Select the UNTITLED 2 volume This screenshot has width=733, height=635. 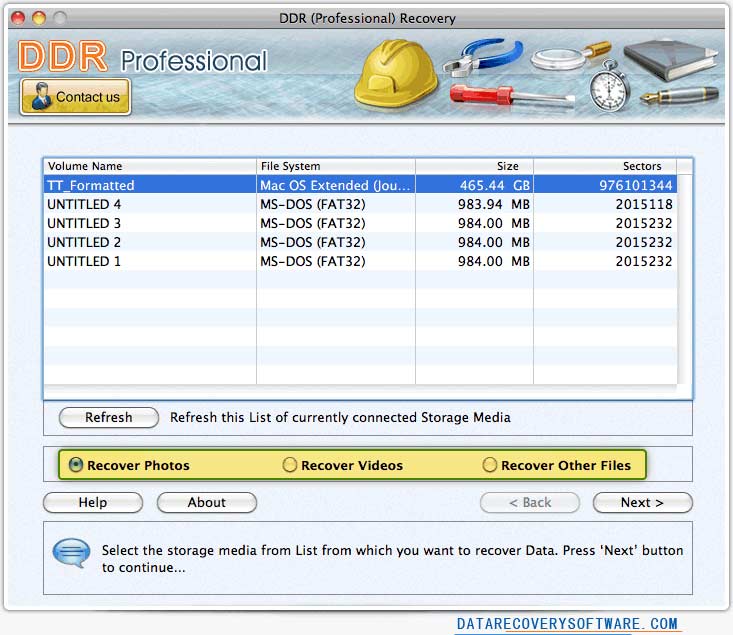pos(360,242)
